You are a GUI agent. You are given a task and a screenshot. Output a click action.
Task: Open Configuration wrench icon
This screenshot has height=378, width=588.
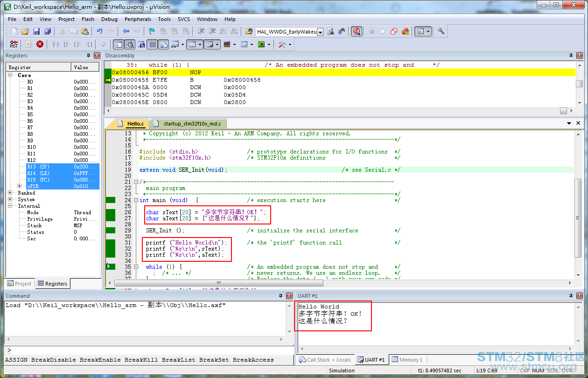tap(441, 31)
